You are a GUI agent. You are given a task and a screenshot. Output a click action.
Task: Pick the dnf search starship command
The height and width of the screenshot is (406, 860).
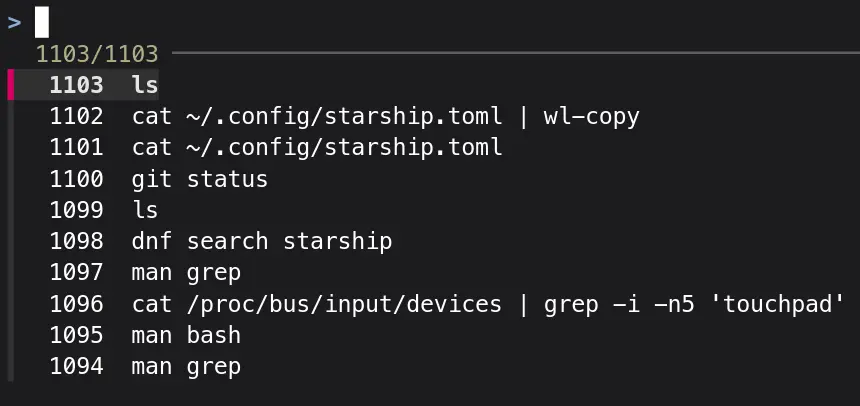click(x=261, y=241)
